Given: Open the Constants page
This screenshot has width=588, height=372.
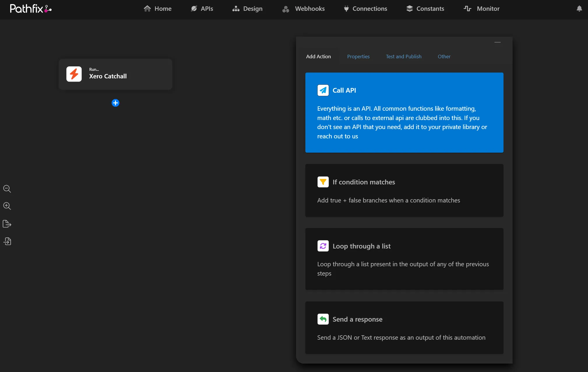Looking at the screenshot, I should (x=425, y=9).
